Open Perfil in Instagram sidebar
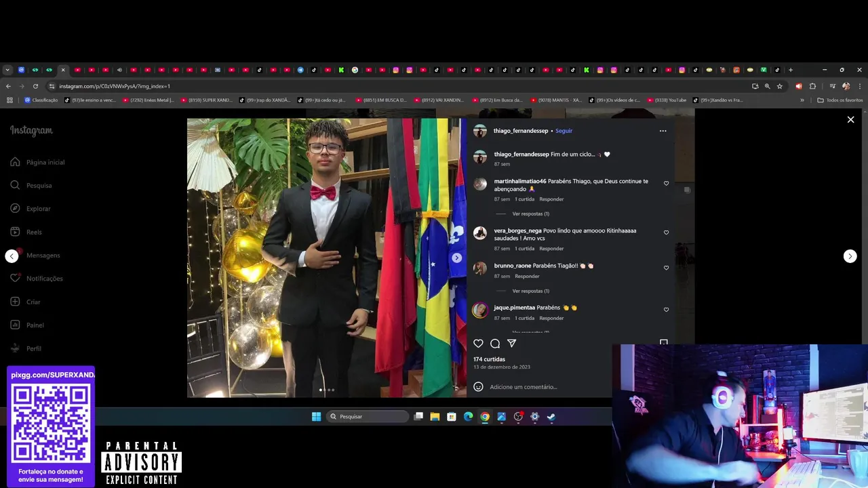Image resolution: width=868 pixels, height=488 pixels. [x=26, y=348]
